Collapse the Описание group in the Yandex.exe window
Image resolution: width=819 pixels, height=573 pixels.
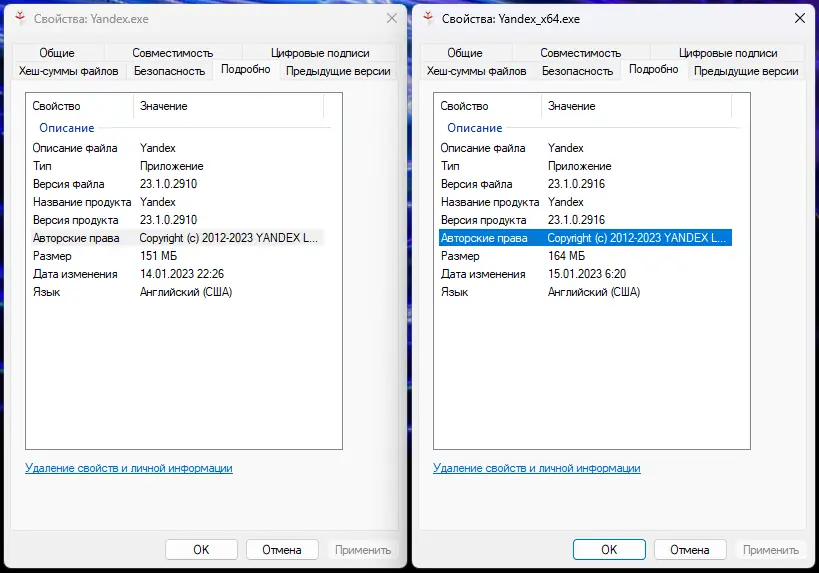[x=66, y=128]
